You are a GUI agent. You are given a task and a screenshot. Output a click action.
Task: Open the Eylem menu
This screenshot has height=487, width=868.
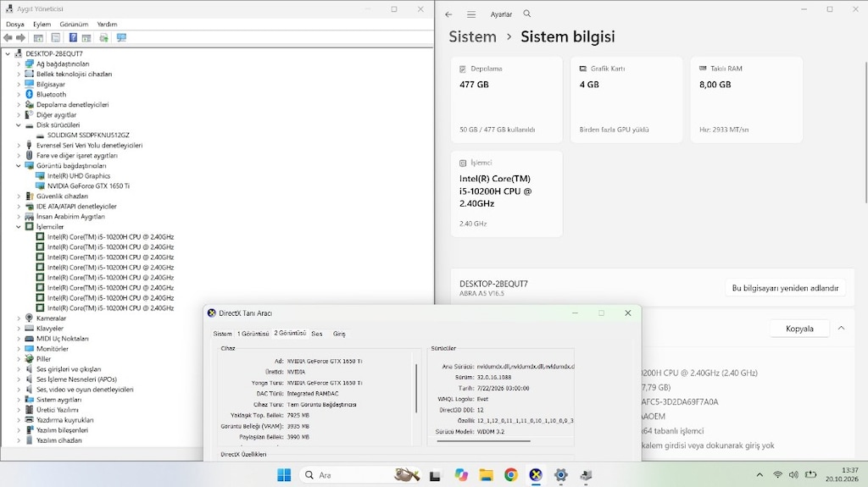42,25
